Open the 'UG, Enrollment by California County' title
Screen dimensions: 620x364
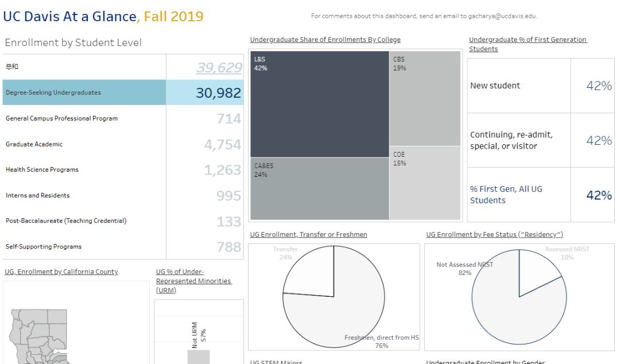click(61, 272)
